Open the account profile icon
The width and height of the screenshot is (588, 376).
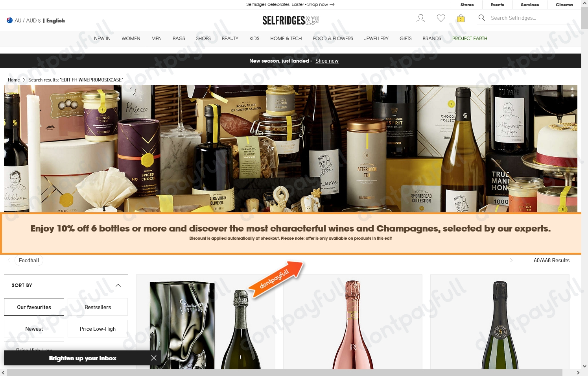pos(421,18)
